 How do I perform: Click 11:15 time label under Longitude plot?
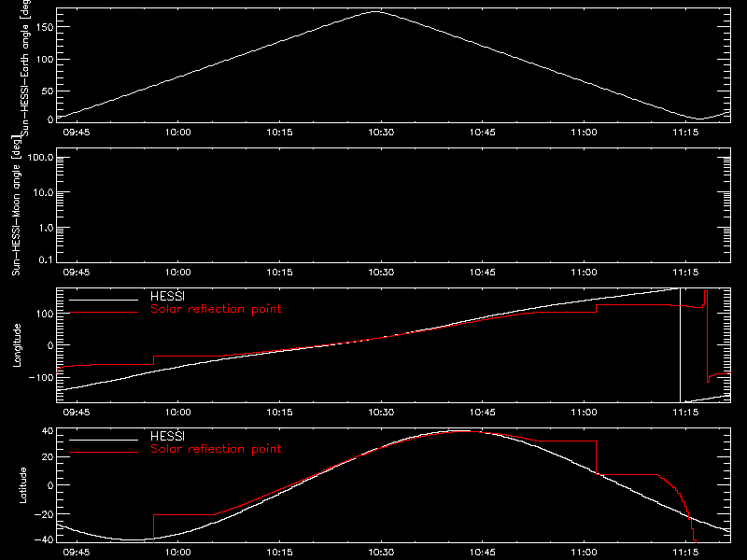click(x=685, y=413)
